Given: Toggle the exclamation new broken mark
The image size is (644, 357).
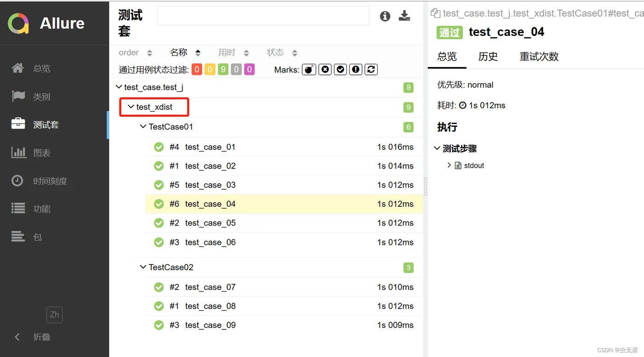Looking at the screenshot, I should click(356, 69).
